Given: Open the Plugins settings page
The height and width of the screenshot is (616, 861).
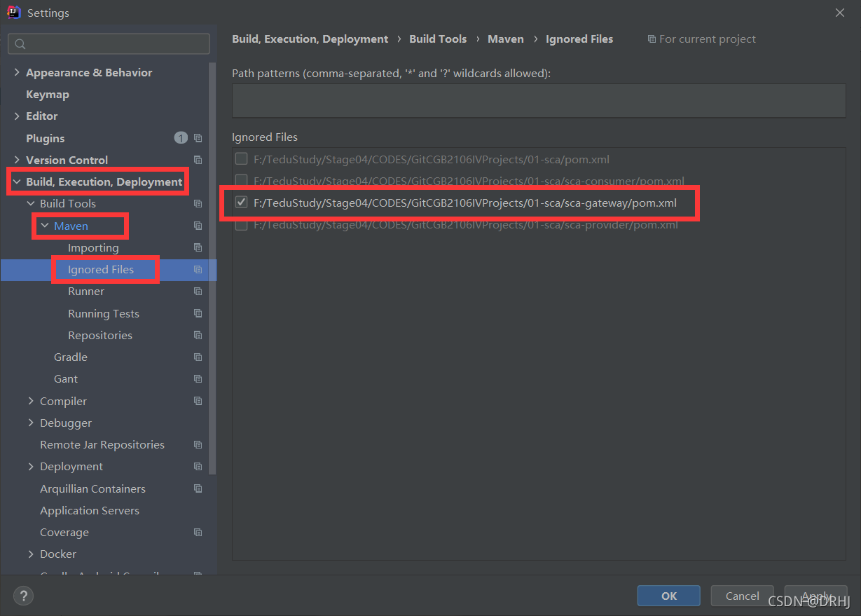Looking at the screenshot, I should 45,138.
